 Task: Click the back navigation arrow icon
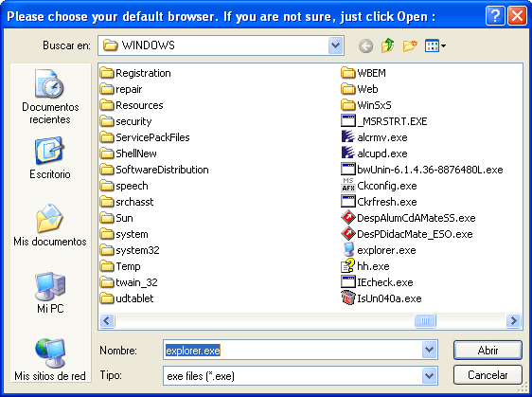point(365,45)
